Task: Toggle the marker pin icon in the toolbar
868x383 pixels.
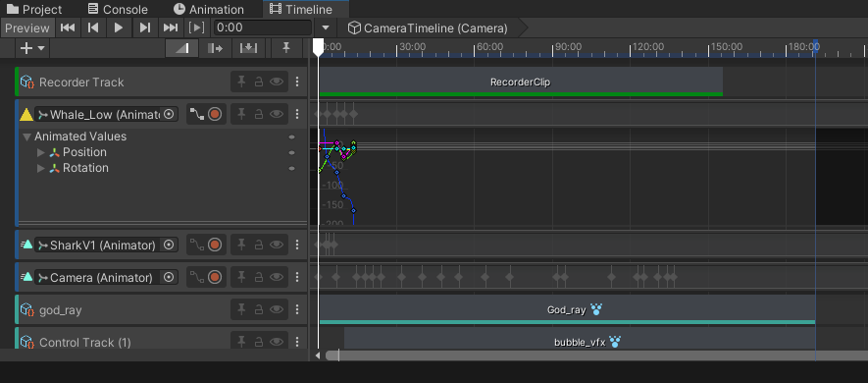Action: click(286, 49)
